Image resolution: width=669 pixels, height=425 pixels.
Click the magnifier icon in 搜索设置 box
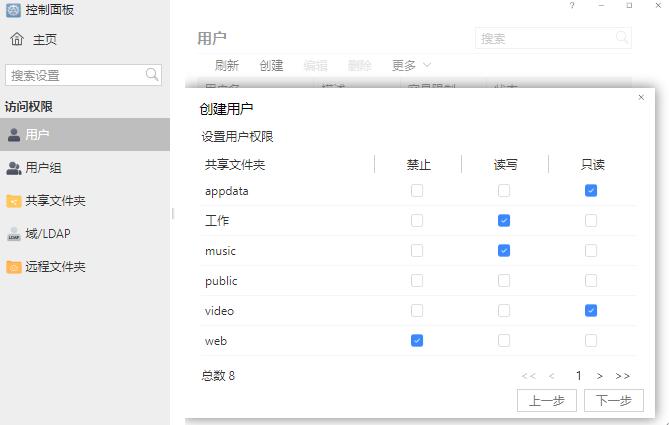[152, 75]
